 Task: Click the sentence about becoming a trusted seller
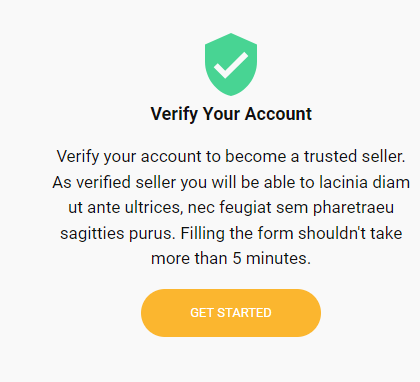[x=231, y=157]
